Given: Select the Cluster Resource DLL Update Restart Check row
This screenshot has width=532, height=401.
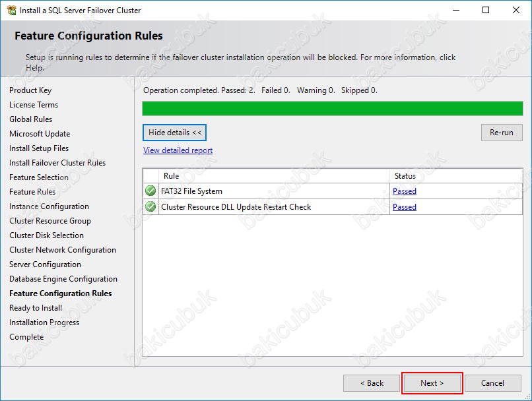Looking at the screenshot, I should (333, 207).
